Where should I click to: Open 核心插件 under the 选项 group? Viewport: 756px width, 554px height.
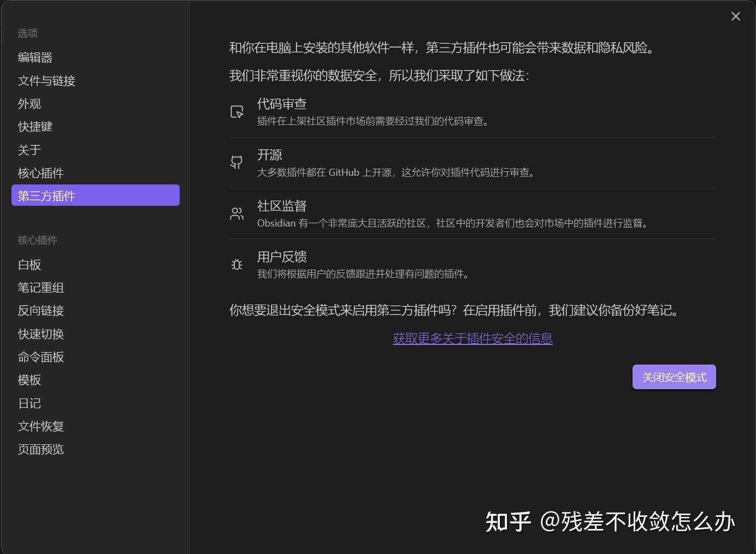point(96,173)
